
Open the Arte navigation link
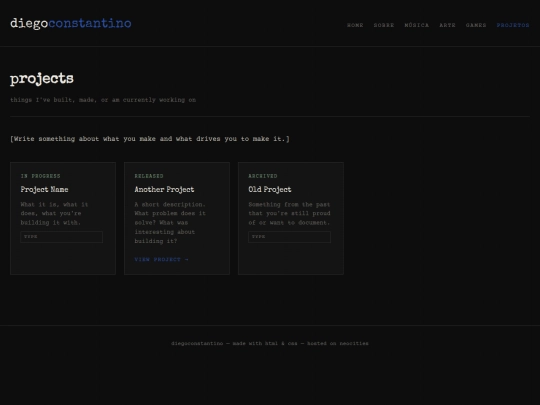(447, 25)
